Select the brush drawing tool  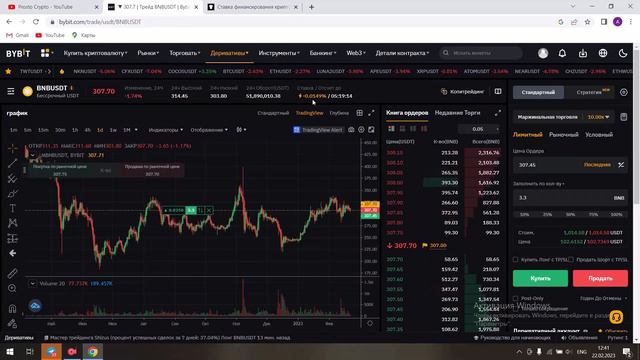[13, 193]
